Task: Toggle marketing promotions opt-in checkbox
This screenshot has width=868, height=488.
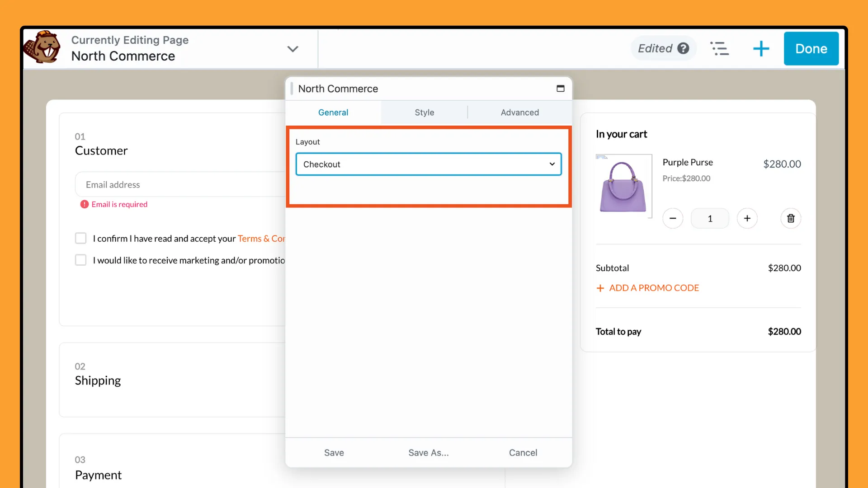Action: coord(80,260)
